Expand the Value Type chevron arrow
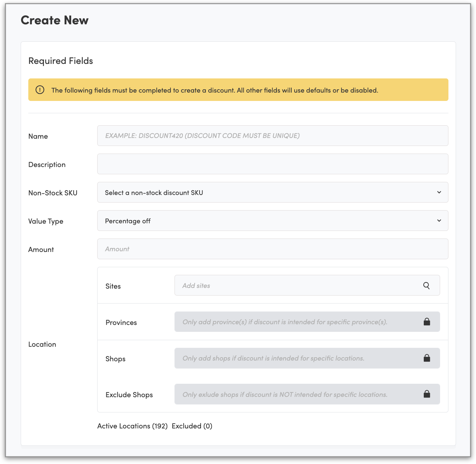Image resolution: width=476 pixels, height=464 pixels. pos(439,221)
